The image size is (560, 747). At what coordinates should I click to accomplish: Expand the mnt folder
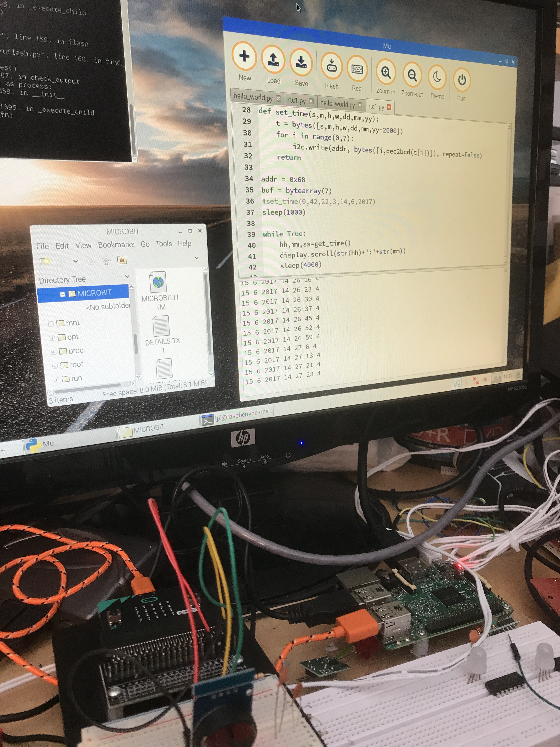[51, 324]
